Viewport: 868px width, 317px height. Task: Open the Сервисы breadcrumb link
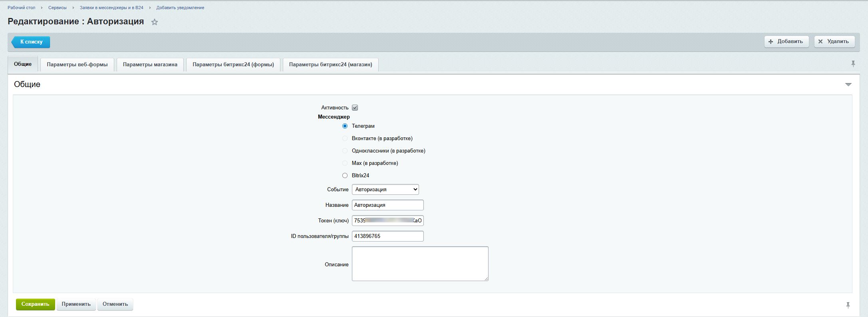tap(58, 8)
